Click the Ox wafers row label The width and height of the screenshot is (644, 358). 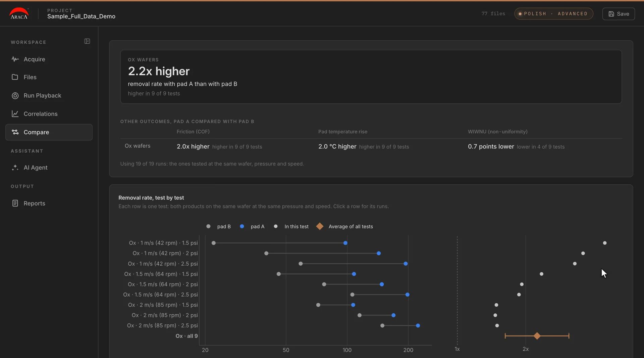(138, 146)
